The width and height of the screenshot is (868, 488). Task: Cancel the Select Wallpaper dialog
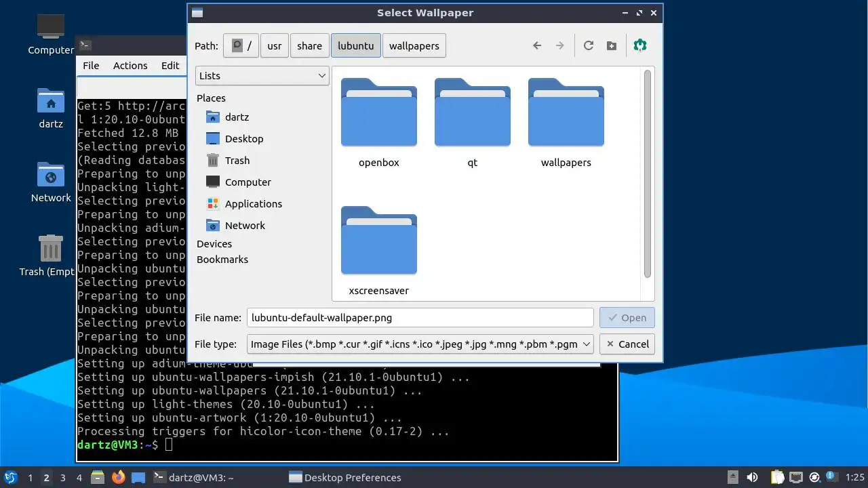click(x=627, y=344)
